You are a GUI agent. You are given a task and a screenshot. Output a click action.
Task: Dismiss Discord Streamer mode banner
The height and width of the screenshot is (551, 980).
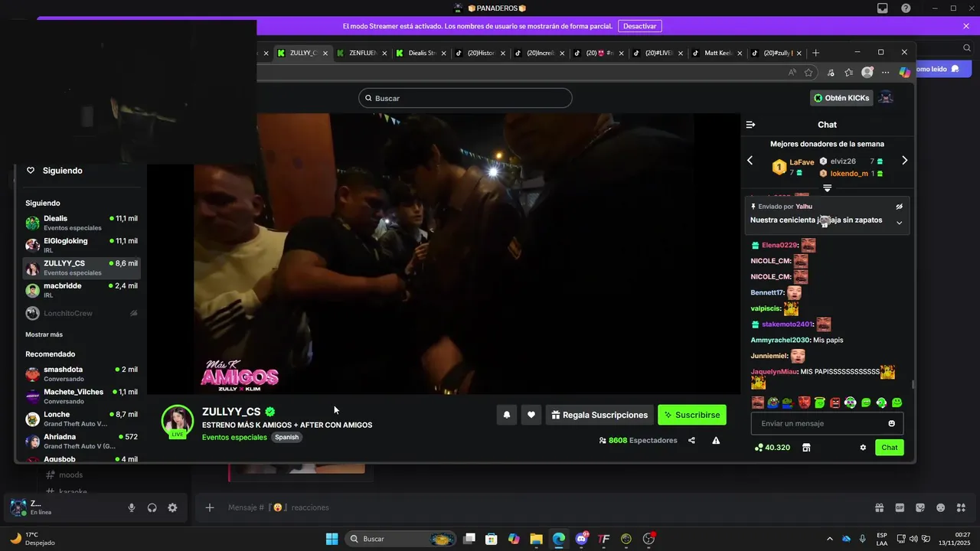[x=966, y=26]
